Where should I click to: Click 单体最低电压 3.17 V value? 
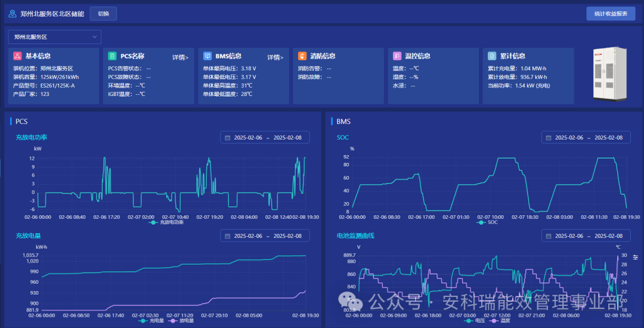[x=249, y=77]
